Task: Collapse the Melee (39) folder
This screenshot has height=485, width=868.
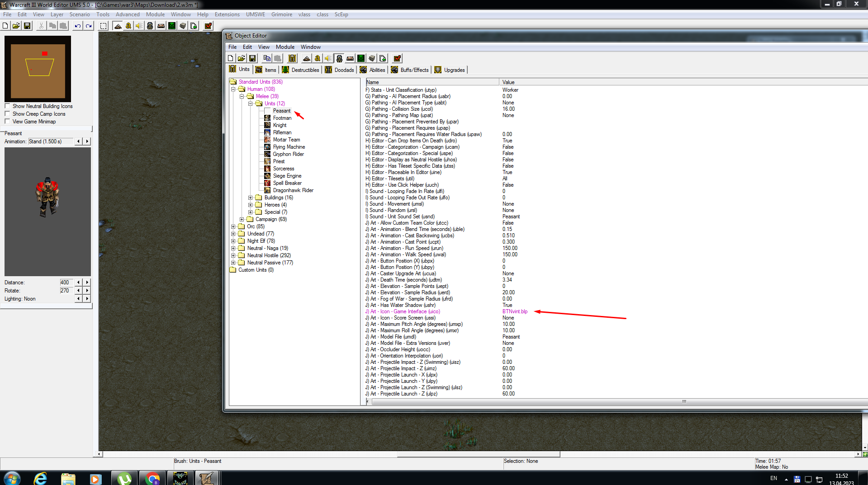Action: pos(242,96)
